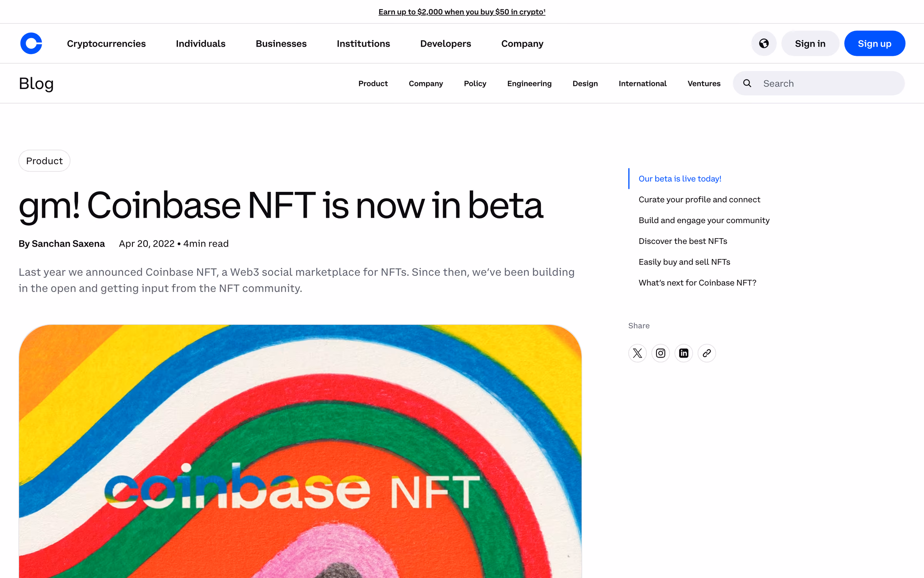Open the Individuals menu

(201, 44)
